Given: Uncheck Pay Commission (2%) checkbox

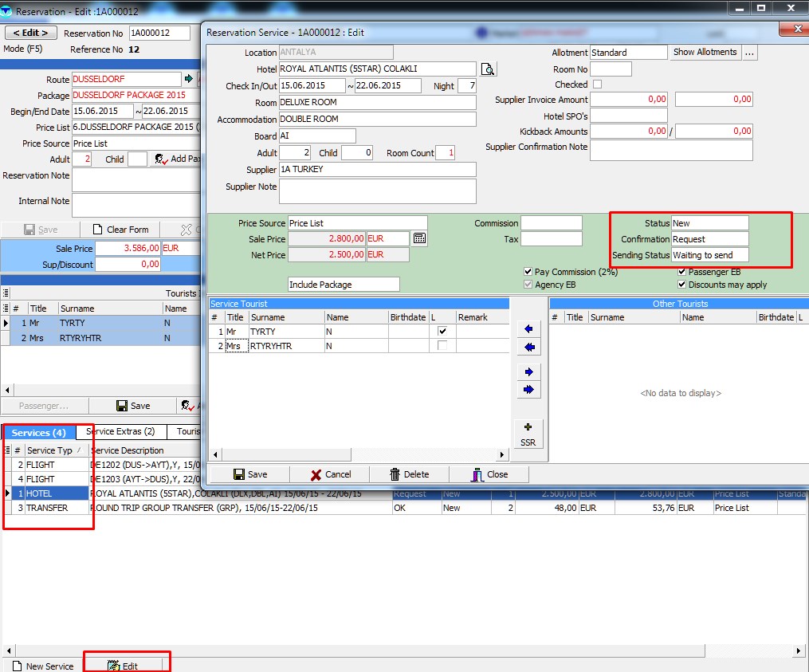Looking at the screenshot, I should click(x=528, y=272).
